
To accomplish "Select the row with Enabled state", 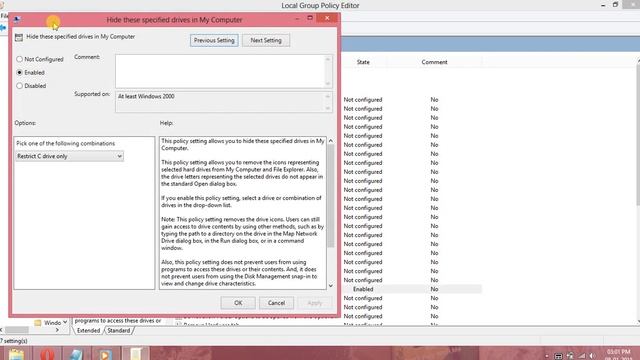I will [x=411, y=289].
